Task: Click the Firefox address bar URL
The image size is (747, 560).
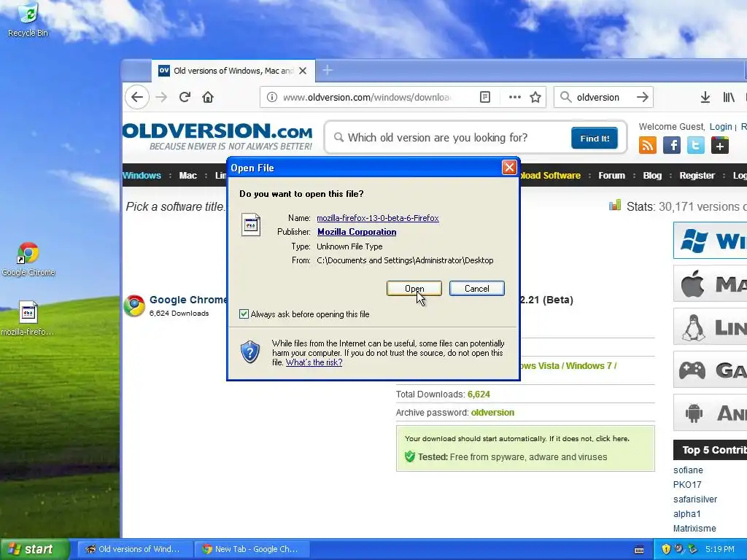Action: pyautogui.click(x=366, y=97)
